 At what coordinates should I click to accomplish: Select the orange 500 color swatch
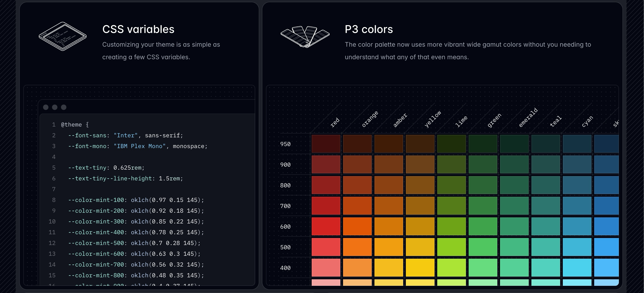pos(357,247)
